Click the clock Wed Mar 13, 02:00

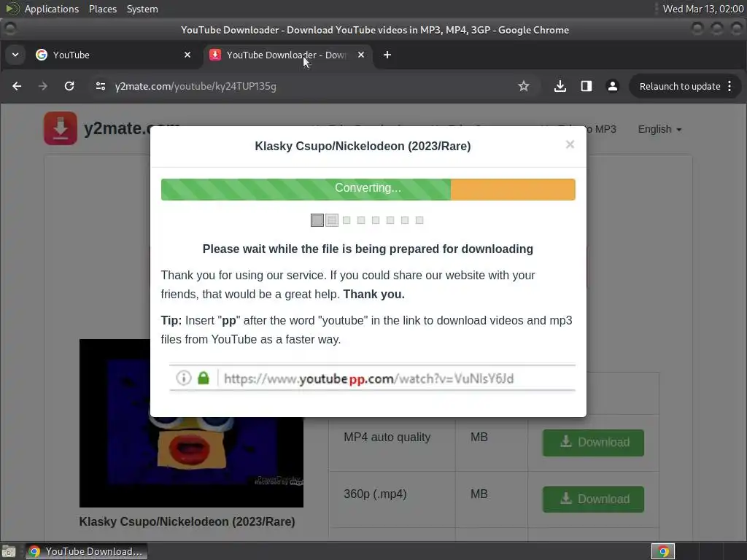[x=703, y=9]
